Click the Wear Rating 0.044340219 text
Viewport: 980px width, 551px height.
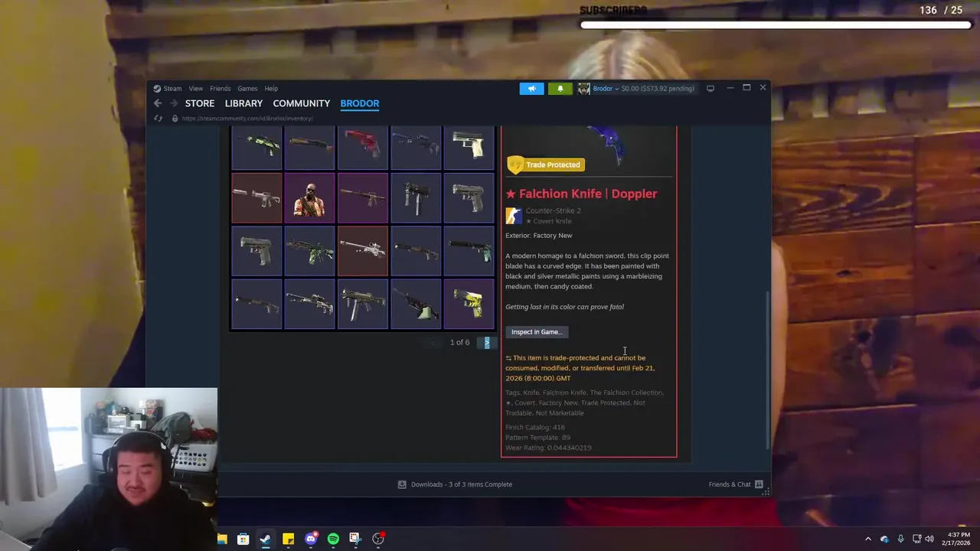click(548, 448)
